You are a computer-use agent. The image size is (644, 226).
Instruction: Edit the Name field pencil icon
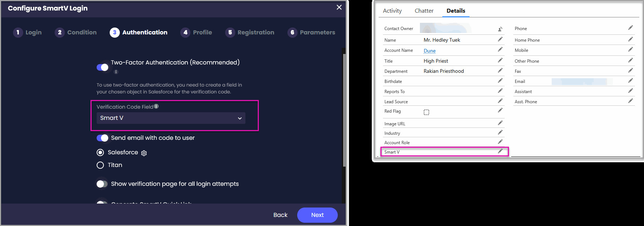click(500, 39)
